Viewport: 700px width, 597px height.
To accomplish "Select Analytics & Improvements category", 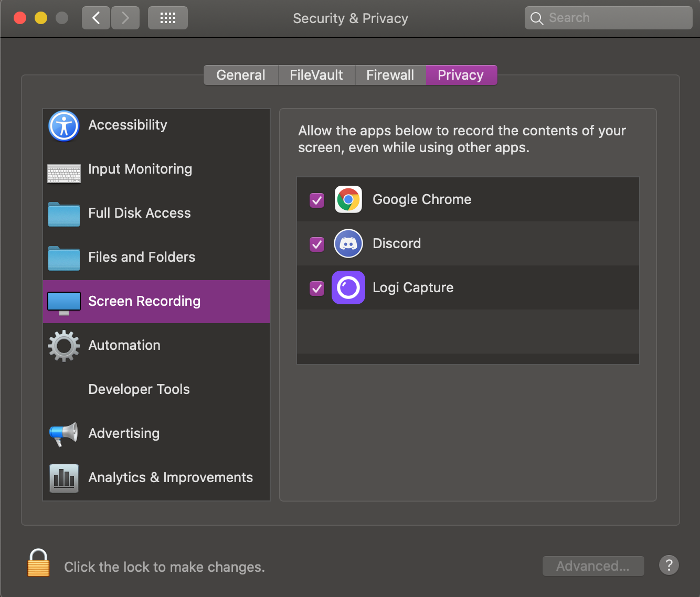I will 156,478.
